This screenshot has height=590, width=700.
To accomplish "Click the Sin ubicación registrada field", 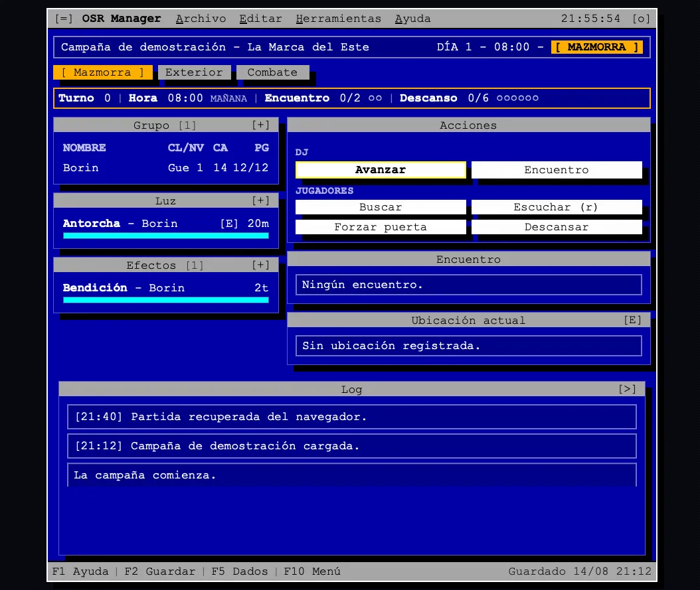I will 469,346.
